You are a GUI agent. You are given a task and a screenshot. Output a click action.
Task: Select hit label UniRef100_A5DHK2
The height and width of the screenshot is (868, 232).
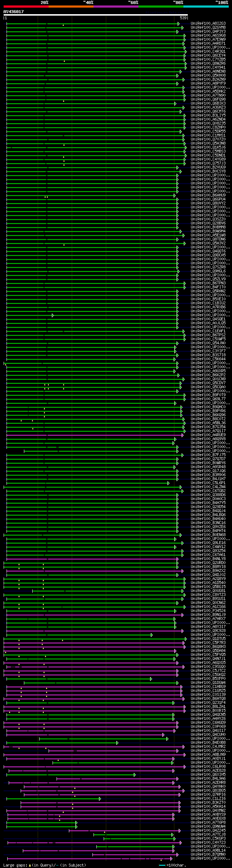point(208,92)
